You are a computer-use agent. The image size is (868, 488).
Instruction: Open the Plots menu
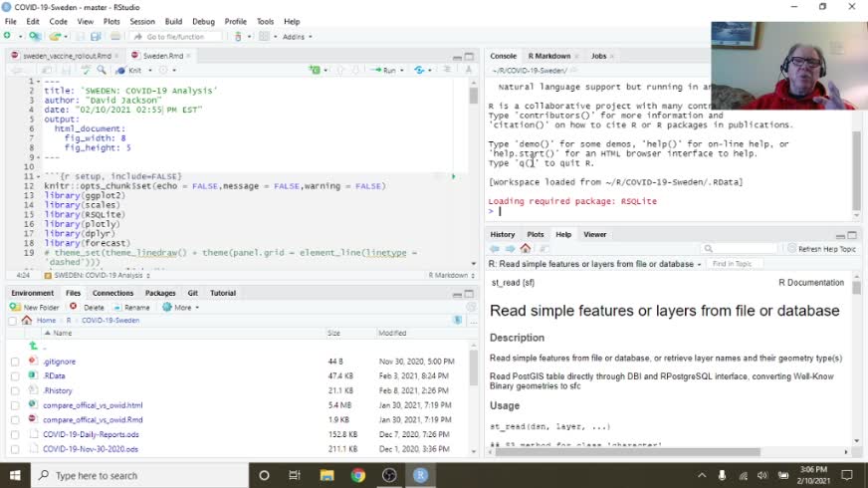111,21
